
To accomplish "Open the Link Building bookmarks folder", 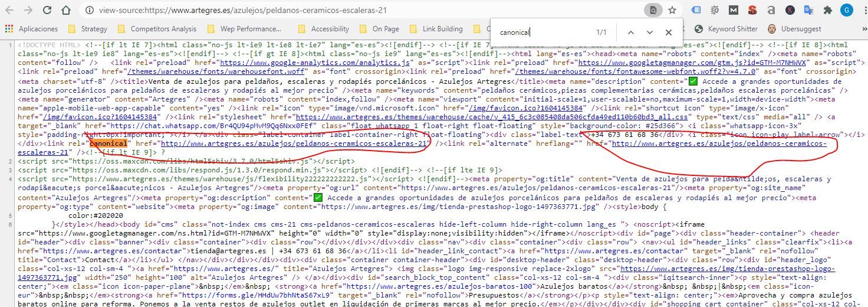I will [x=436, y=29].
